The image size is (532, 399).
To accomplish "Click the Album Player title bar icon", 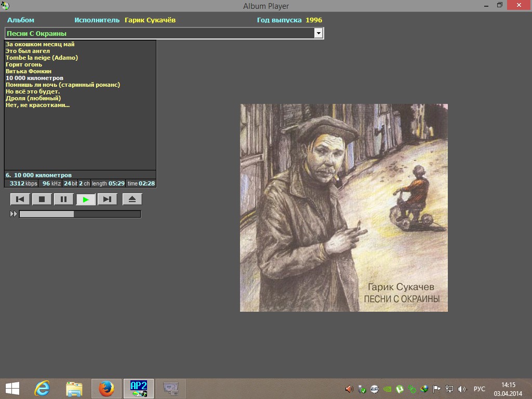I will [5, 5].
